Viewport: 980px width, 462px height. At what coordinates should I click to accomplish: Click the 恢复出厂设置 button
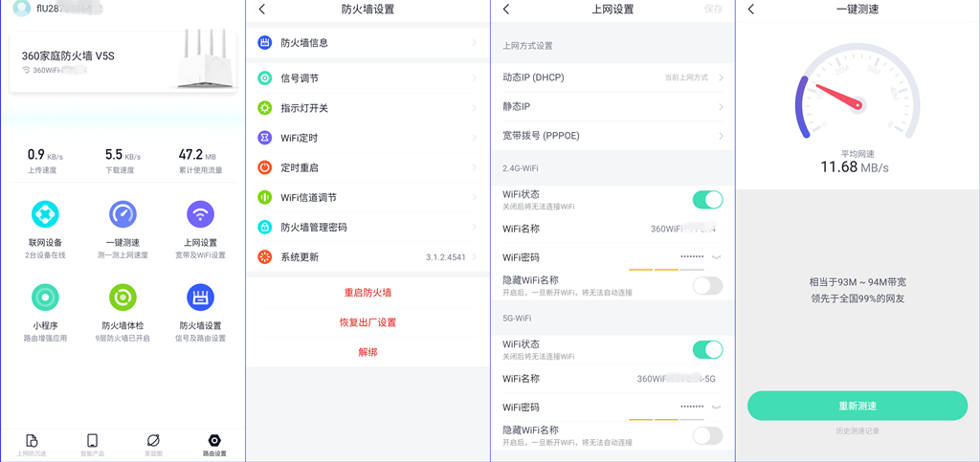pyautogui.click(x=368, y=322)
